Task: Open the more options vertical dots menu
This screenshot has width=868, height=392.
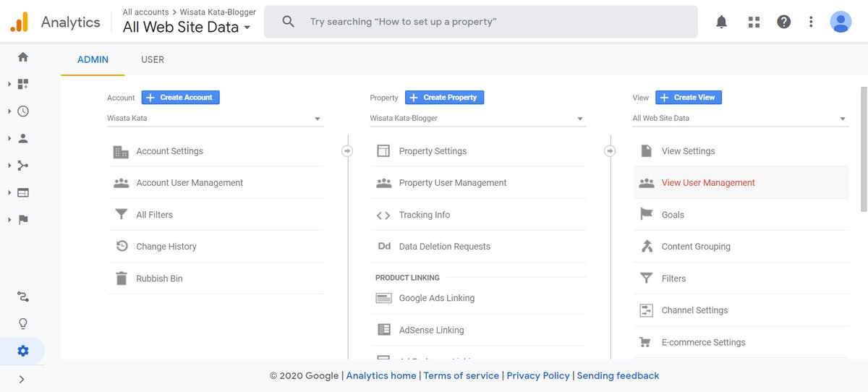Action: point(812,22)
